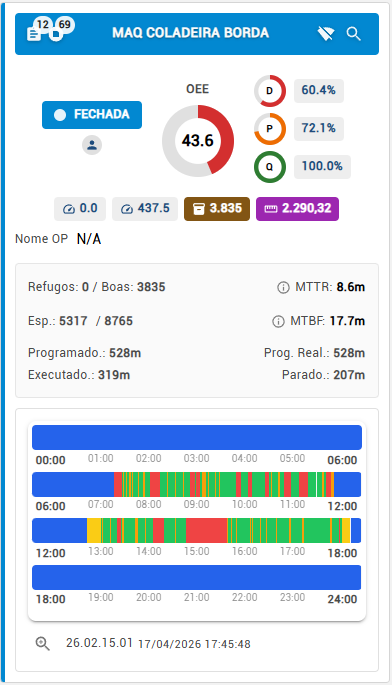This screenshot has height=685, width=392.
Task: Click the large red stop block near 15:00
Action: (206, 530)
